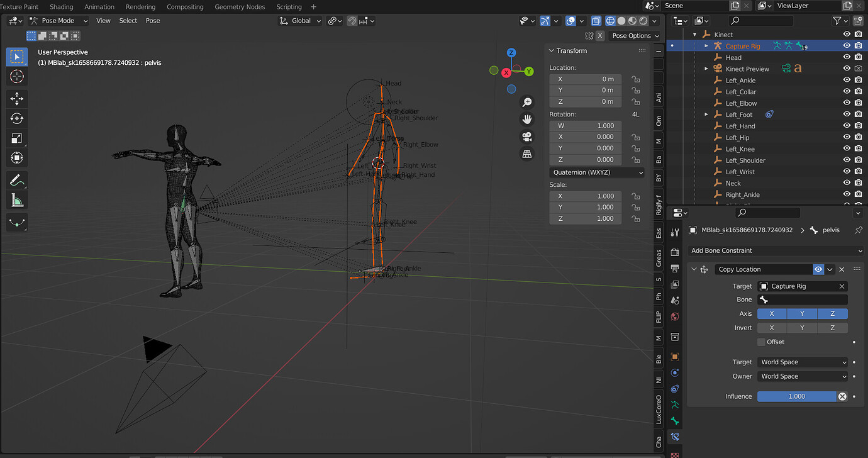Screen dimensions: 868x458
Task: Activate the 3D Cursor tool
Action: pyautogui.click(x=17, y=77)
